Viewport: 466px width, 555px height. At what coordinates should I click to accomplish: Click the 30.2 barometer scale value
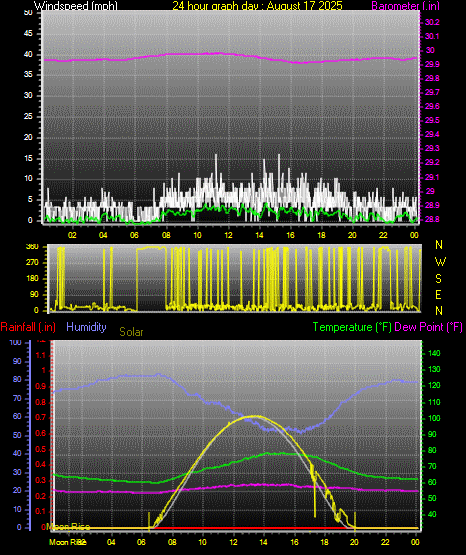(432, 22)
